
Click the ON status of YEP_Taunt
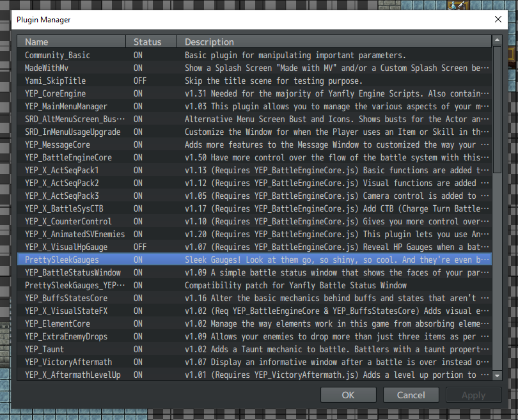[x=138, y=350]
